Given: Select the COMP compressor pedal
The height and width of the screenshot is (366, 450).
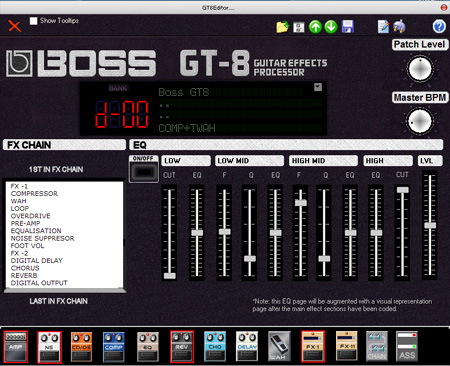Looking at the screenshot, I should (114, 347).
